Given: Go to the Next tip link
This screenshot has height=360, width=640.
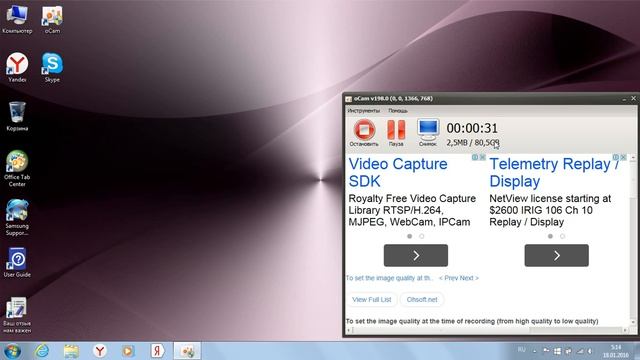Looking at the screenshot, I should (469, 278).
